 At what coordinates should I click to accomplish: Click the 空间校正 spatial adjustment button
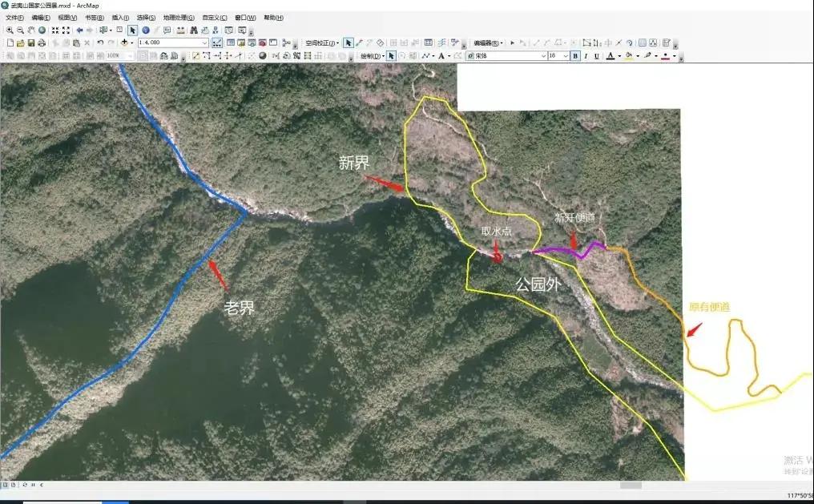point(319,42)
